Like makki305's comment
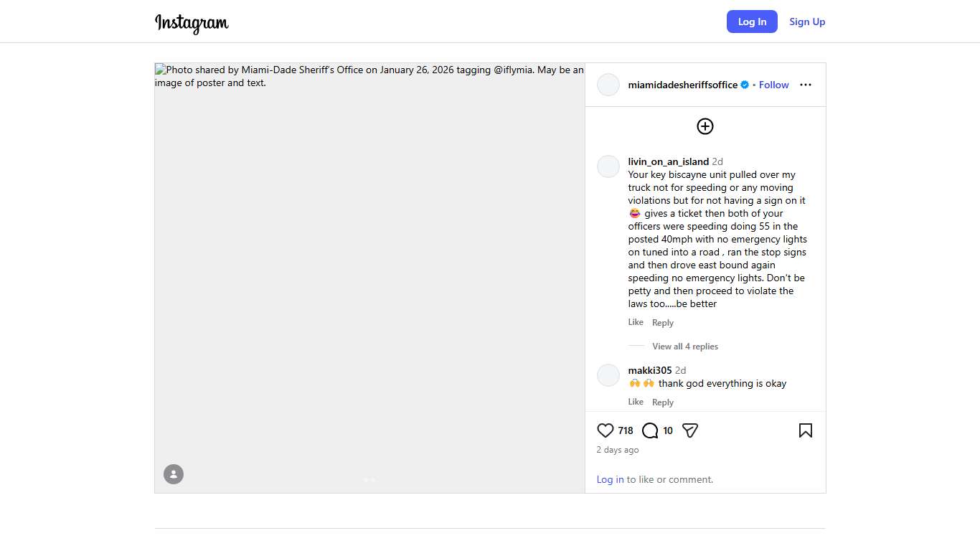 [x=636, y=402]
